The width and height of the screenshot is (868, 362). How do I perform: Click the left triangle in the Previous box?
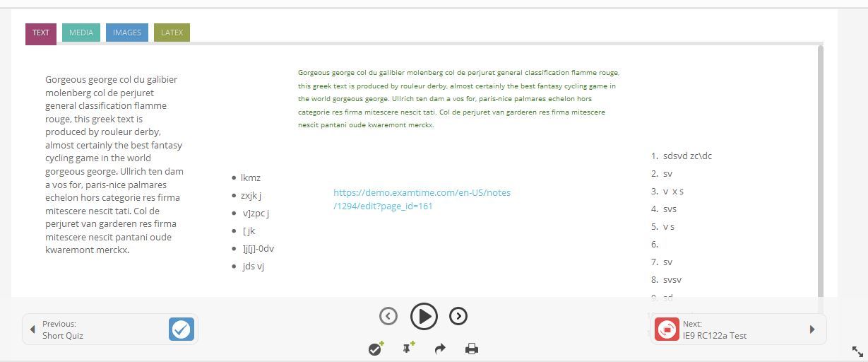[x=32, y=329]
